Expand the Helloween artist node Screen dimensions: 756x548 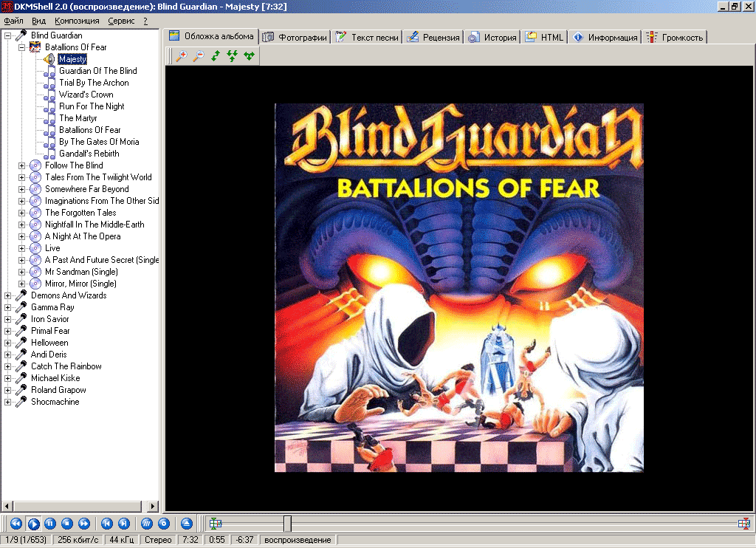click(7, 343)
